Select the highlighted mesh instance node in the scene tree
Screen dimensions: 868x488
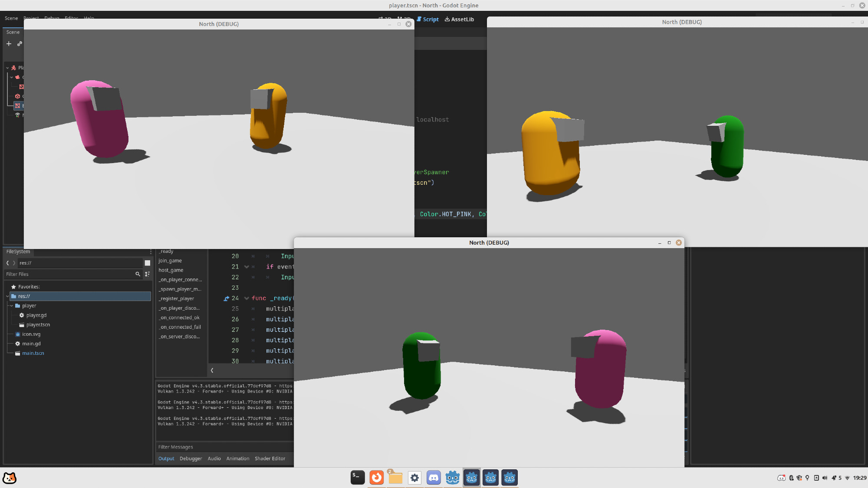click(x=19, y=106)
